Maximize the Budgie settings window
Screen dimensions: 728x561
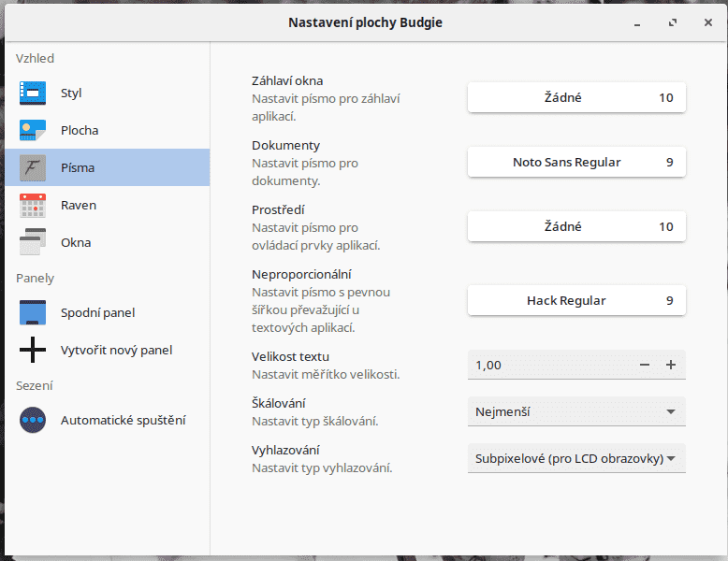[x=673, y=22]
